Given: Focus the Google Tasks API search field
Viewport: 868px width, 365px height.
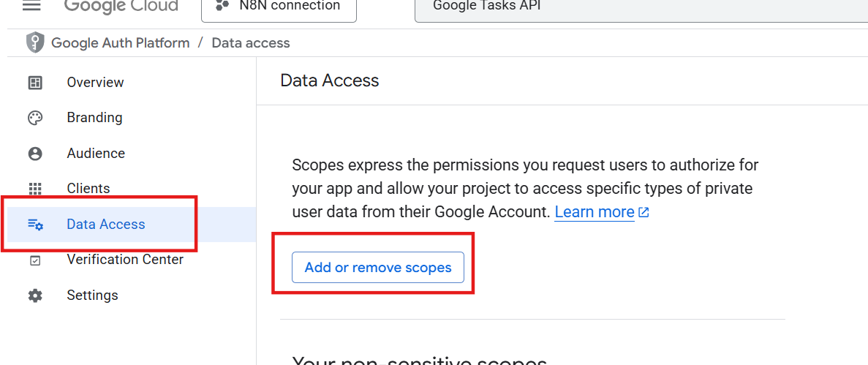Looking at the screenshot, I should tap(636, 7).
